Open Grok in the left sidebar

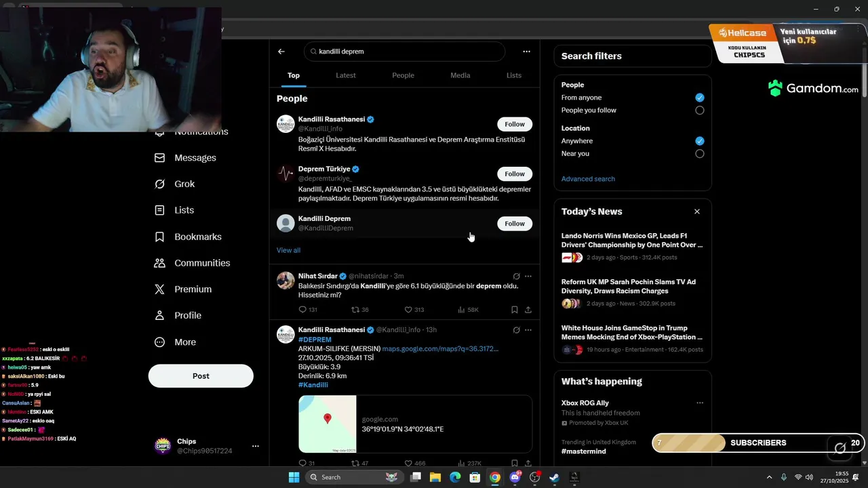click(x=174, y=184)
